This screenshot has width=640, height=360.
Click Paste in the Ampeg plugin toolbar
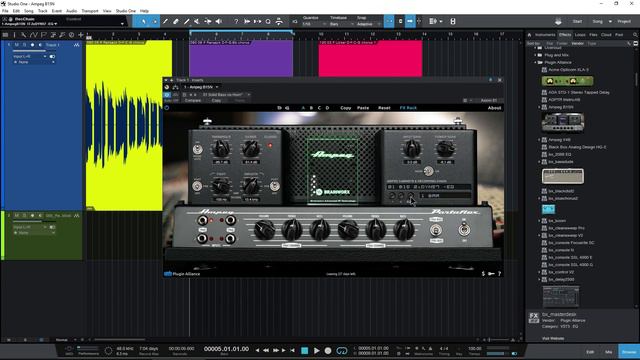pos(363,108)
